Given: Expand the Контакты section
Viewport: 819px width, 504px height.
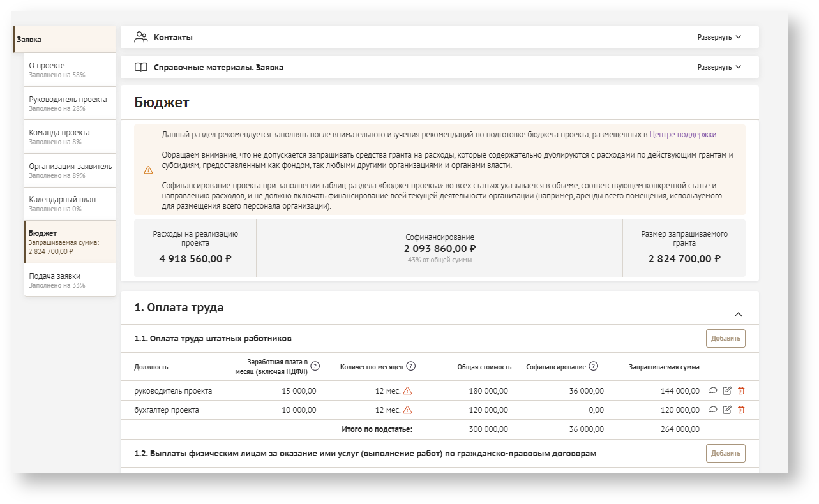Looking at the screenshot, I should (719, 37).
